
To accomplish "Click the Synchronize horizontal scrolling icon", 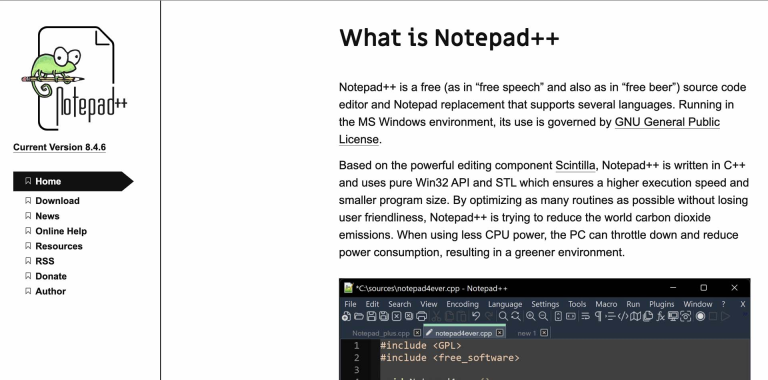I will coord(571,316).
